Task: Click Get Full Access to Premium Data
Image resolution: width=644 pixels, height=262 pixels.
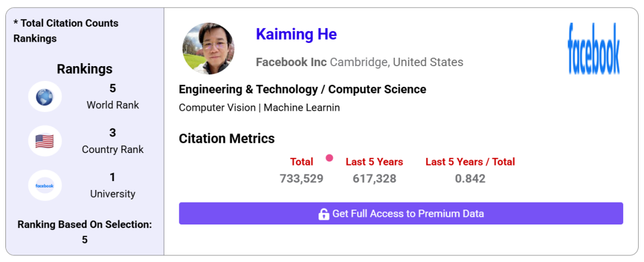Action: 401,213
